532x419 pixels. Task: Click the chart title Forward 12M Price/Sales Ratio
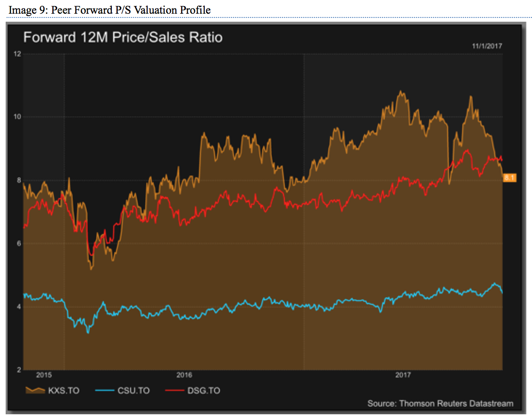click(123, 37)
